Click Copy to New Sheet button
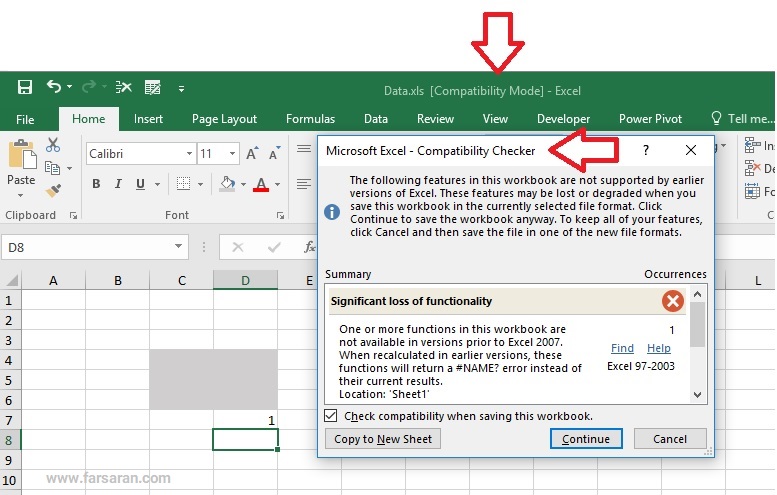This screenshot has height=495, width=777. click(x=383, y=439)
